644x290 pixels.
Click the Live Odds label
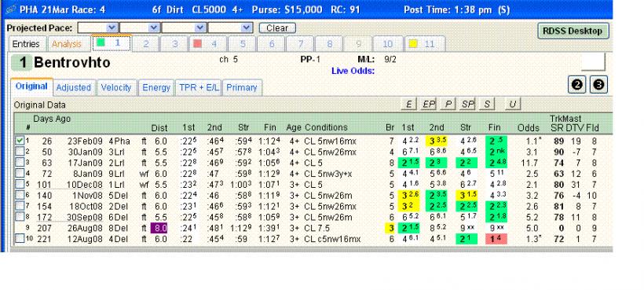(353, 71)
